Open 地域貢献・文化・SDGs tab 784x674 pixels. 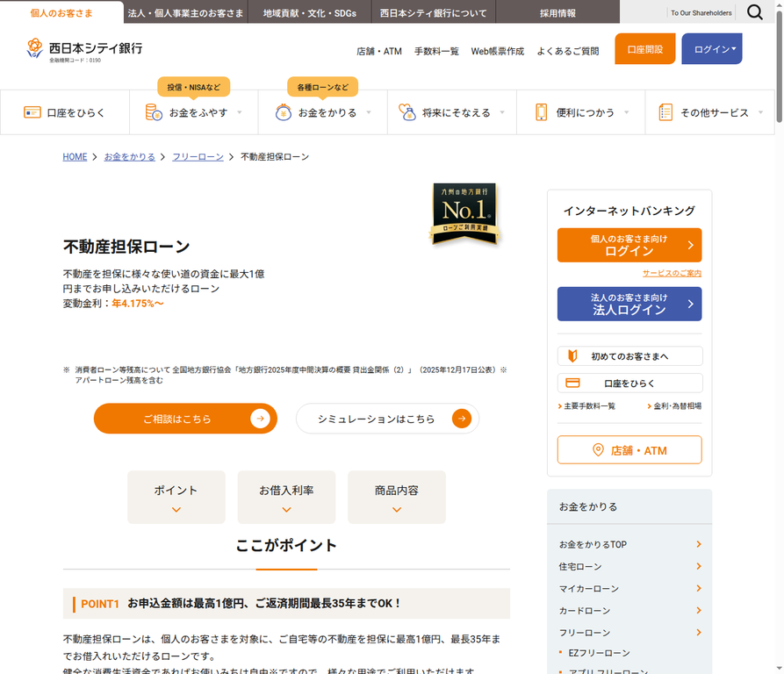click(310, 12)
